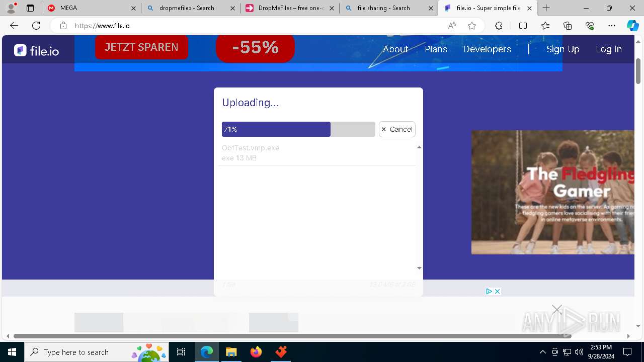
Task: Click taskbar search box
Action: pos(98,352)
